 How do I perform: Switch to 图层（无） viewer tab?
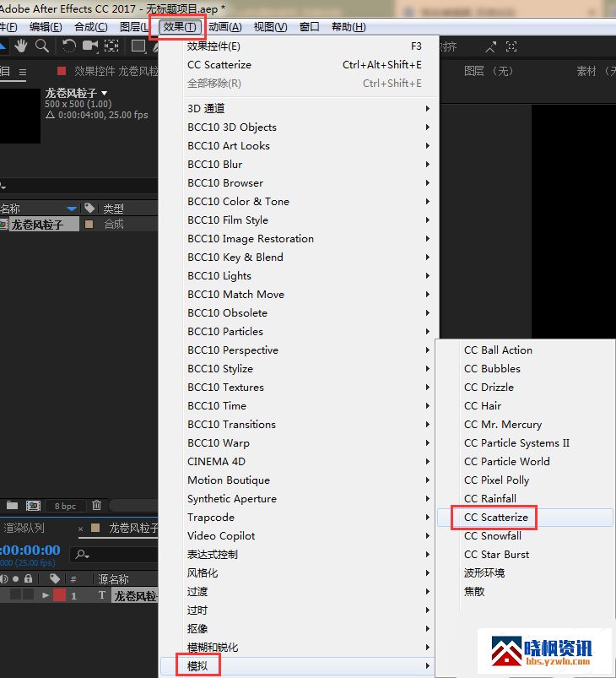489,71
